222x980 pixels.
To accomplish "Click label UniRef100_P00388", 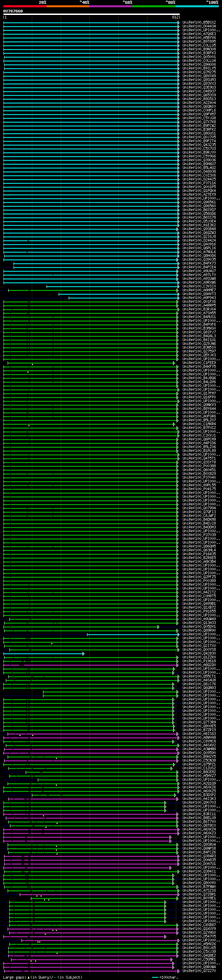I will pos(199,465).
